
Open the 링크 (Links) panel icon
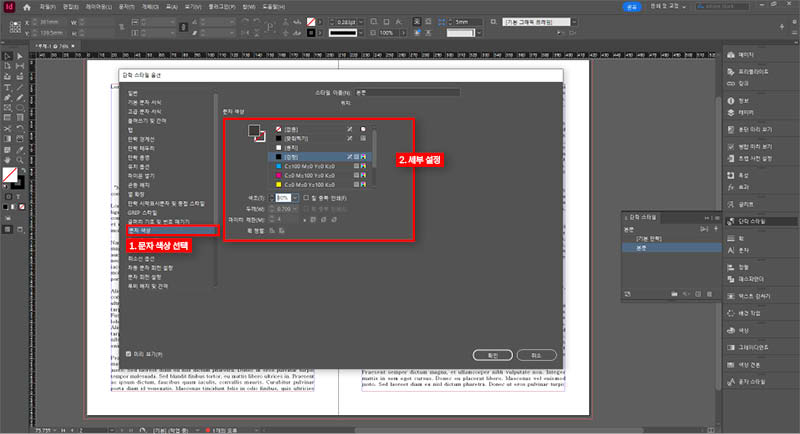point(731,84)
